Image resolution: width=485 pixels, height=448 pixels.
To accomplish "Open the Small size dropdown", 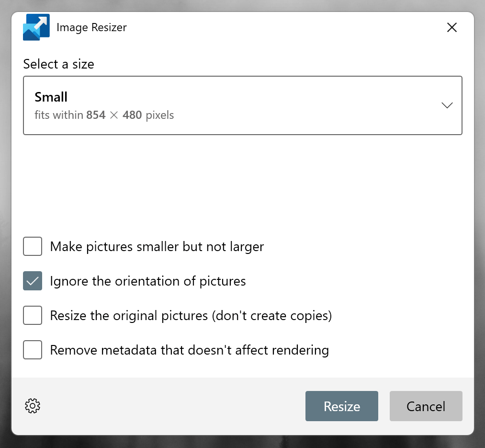I will pos(243,105).
